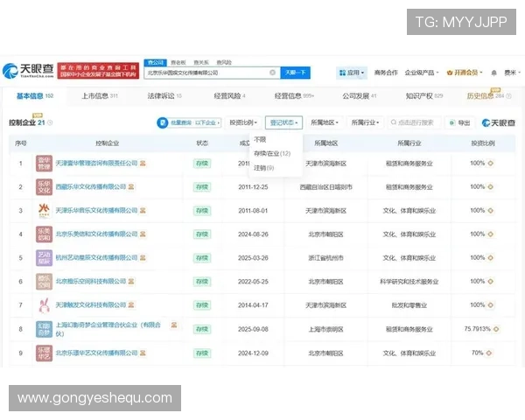The width and height of the screenshot is (525, 420).
Task: Switch to the 查风险 search tab
Action: (x=224, y=63)
